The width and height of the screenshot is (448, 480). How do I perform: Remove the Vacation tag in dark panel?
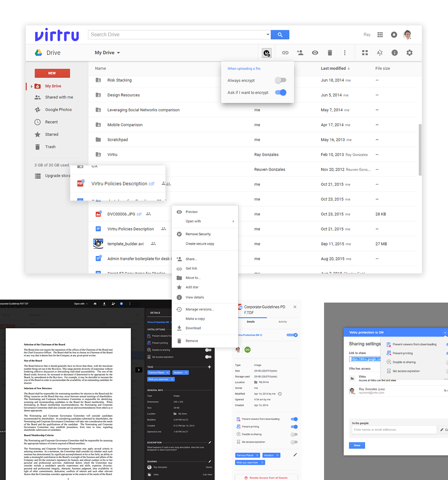pyautogui.click(x=186, y=372)
